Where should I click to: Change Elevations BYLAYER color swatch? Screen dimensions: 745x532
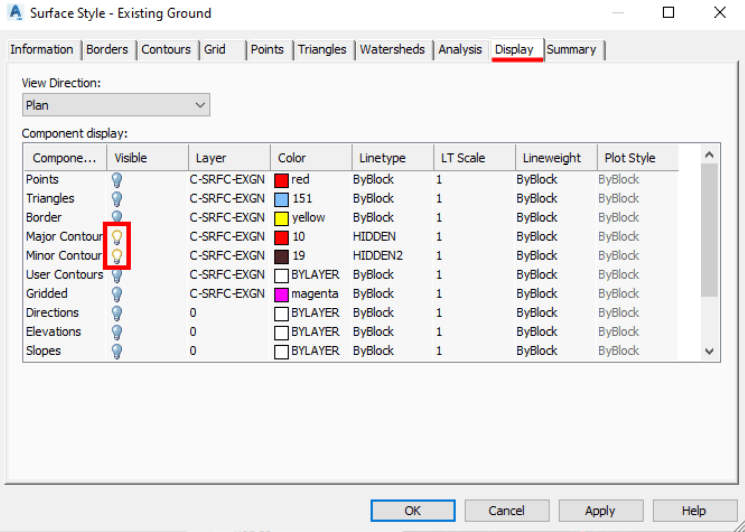point(281,332)
